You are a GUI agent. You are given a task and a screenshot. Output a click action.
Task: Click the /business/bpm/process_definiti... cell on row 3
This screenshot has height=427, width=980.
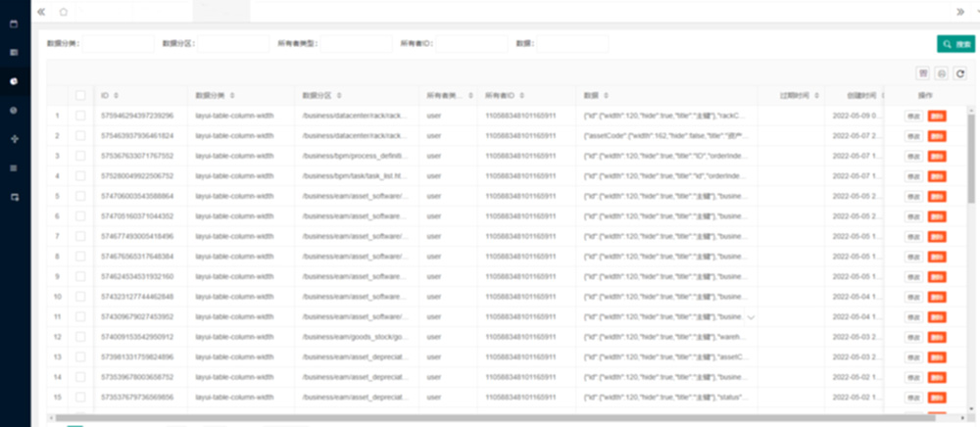356,156
